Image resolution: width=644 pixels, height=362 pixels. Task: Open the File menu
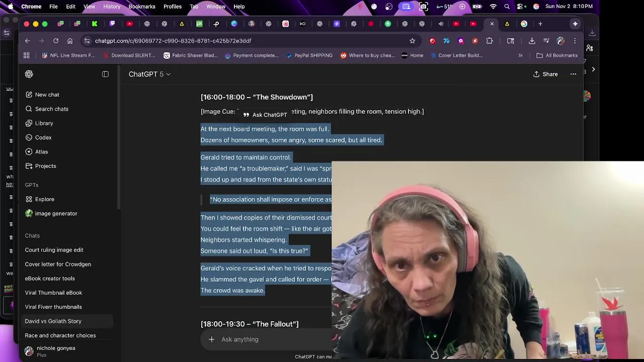point(53,7)
